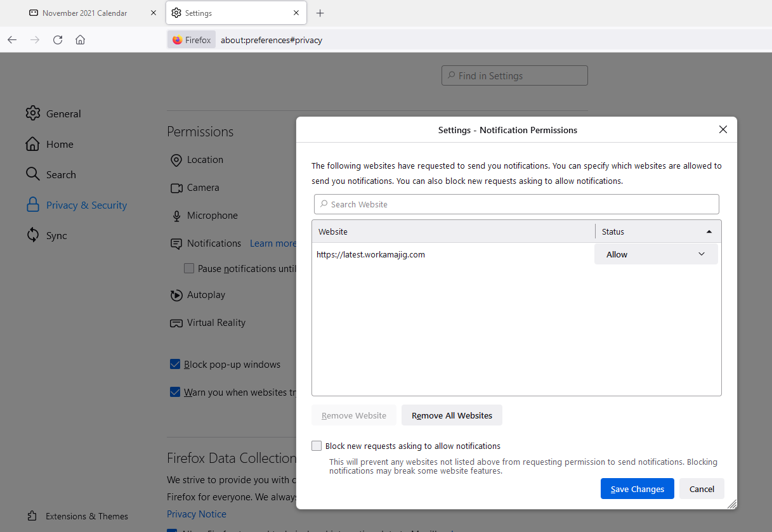This screenshot has width=772, height=532.
Task: Uncheck Block pop-up windows
Action: click(x=175, y=364)
